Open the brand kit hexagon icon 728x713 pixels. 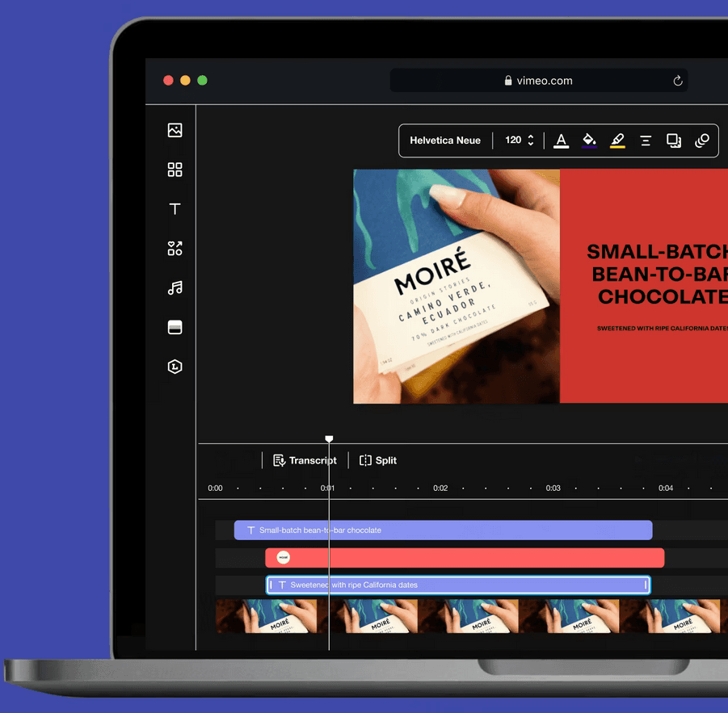pos(175,367)
